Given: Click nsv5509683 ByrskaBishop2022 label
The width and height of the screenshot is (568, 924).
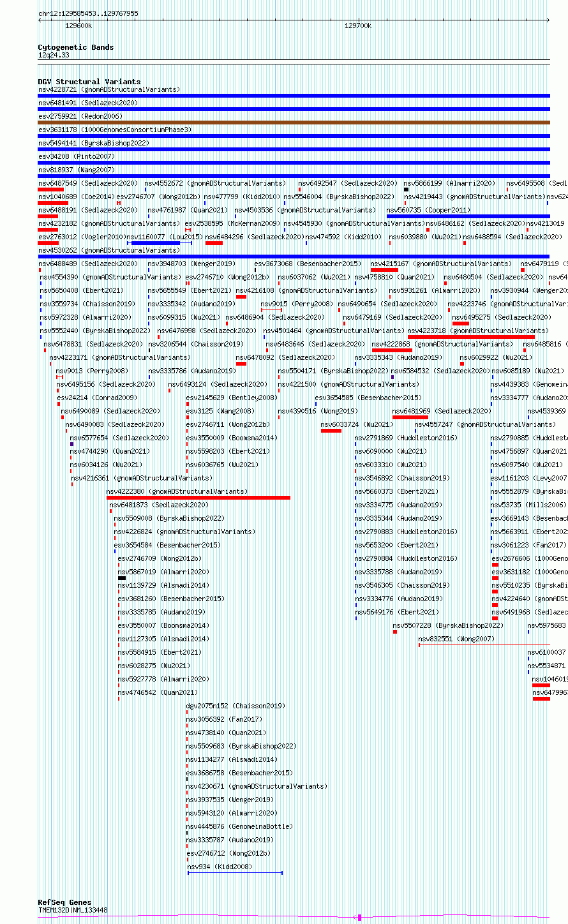Looking at the screenshot, I should (x=241, y=746).
